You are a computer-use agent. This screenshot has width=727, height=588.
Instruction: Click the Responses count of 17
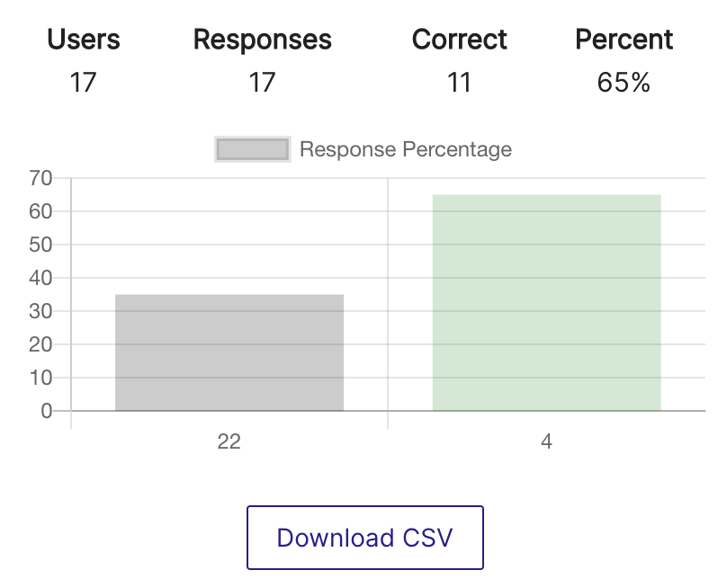tap(262, 84)
